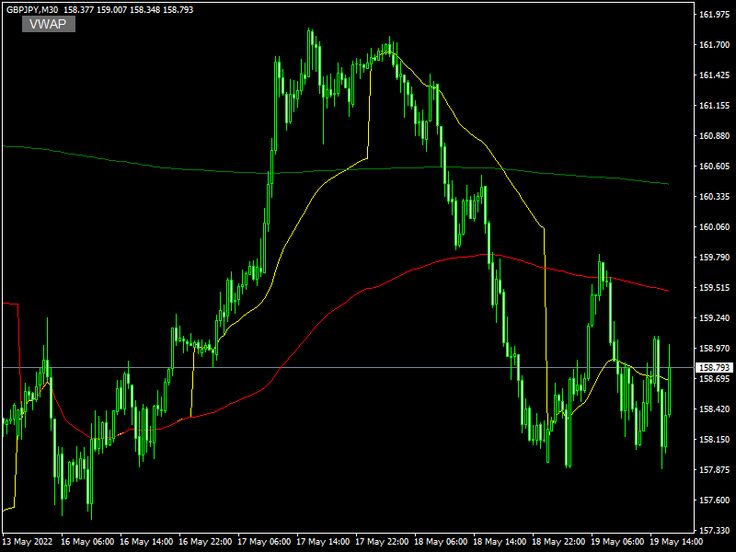The width and height of the screenshot is (736, 552).
Task: Click the 158.793 current price label
Action: [714, 368]
